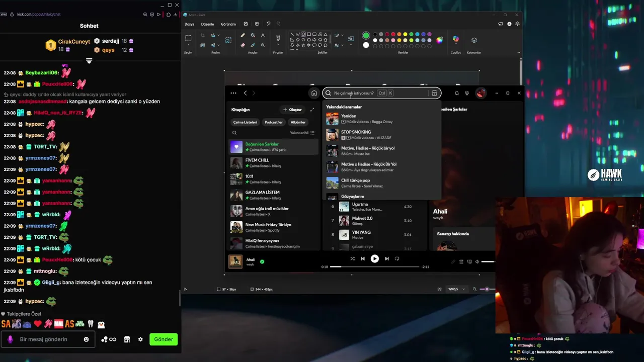Select Albümler filter tab

pyautogui.click(x=298, y=122)
